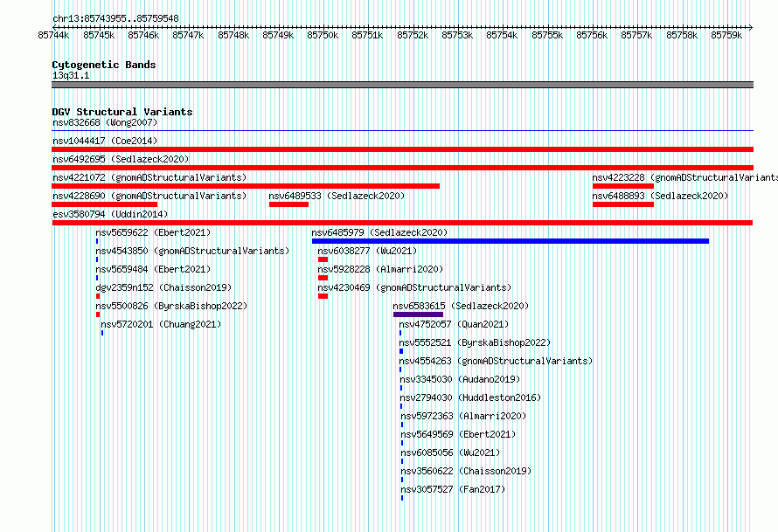Image resolution: width=778 pixels, height=532 pixels.
Task: Click the DGV Structural Variants track title
Action: click(122, 112)
